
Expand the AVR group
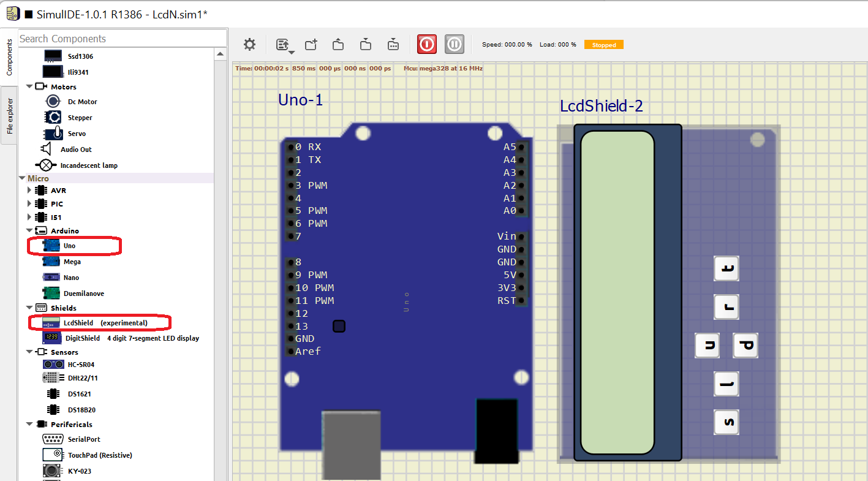pos(29,191)
